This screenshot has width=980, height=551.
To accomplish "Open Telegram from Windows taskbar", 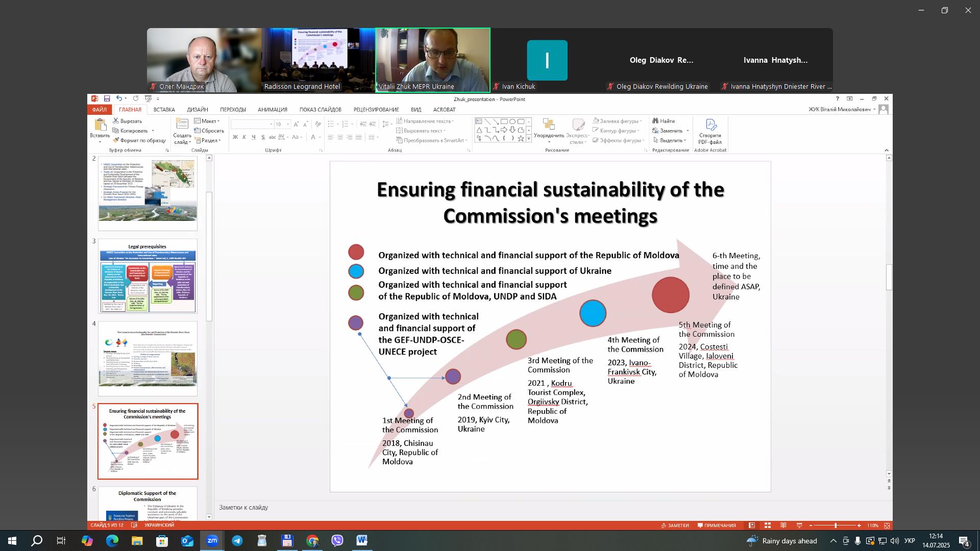I will click(x=237, y=541).
